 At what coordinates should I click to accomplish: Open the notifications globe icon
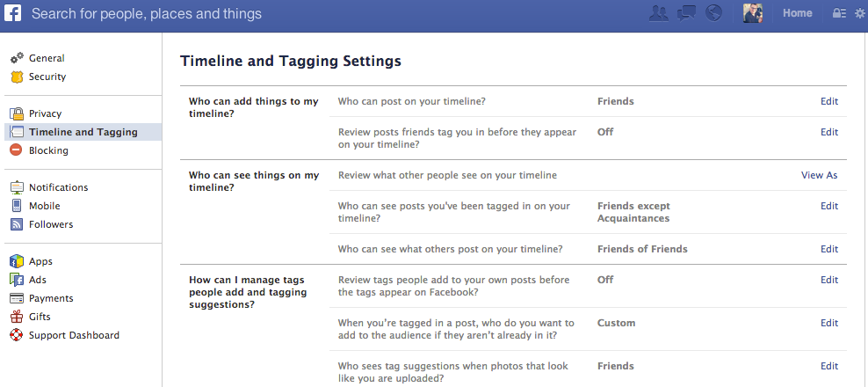point(714,13)
